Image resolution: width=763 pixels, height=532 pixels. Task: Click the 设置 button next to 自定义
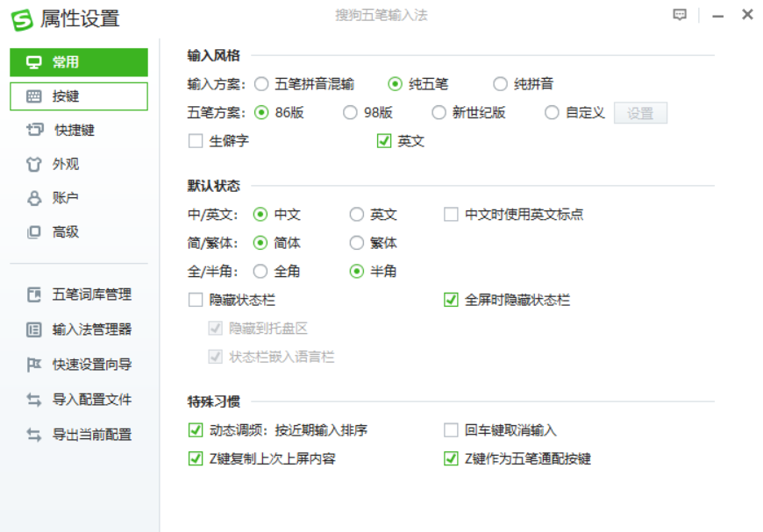click(640, 113)
